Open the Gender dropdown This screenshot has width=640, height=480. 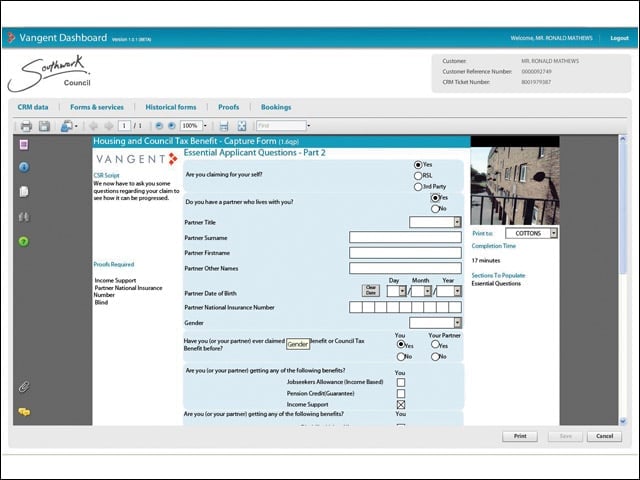pyautogui.click(x=458, y=322)
